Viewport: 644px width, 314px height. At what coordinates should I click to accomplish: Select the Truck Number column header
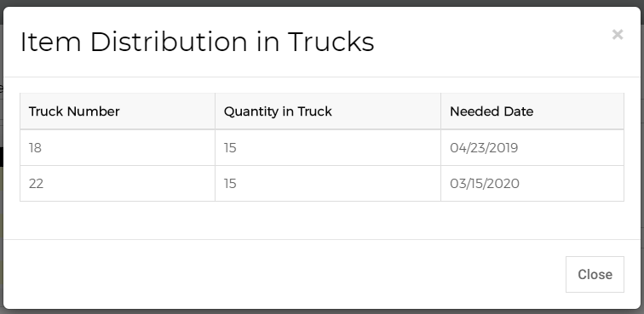118,111
